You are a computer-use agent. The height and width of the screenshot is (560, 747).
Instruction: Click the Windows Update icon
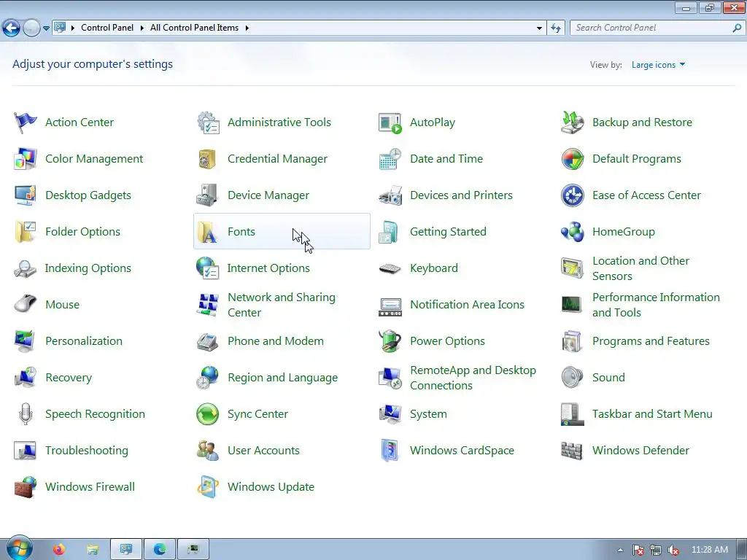pyautogui.click(x=208, y=486)
